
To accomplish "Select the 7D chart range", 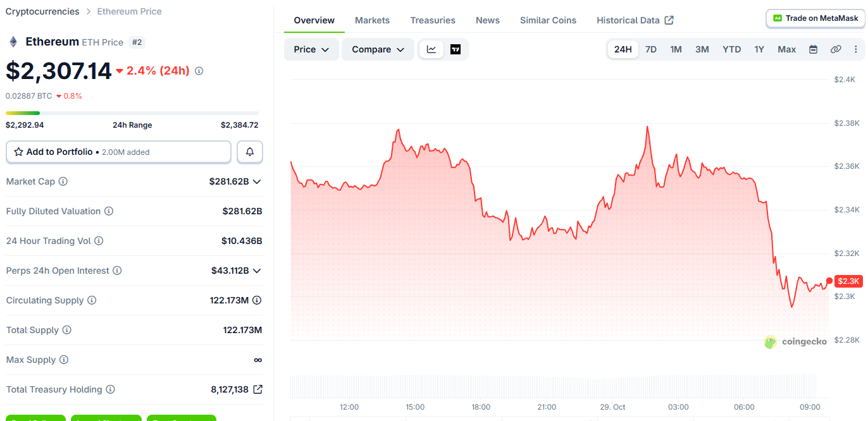I will pos(650,49).
